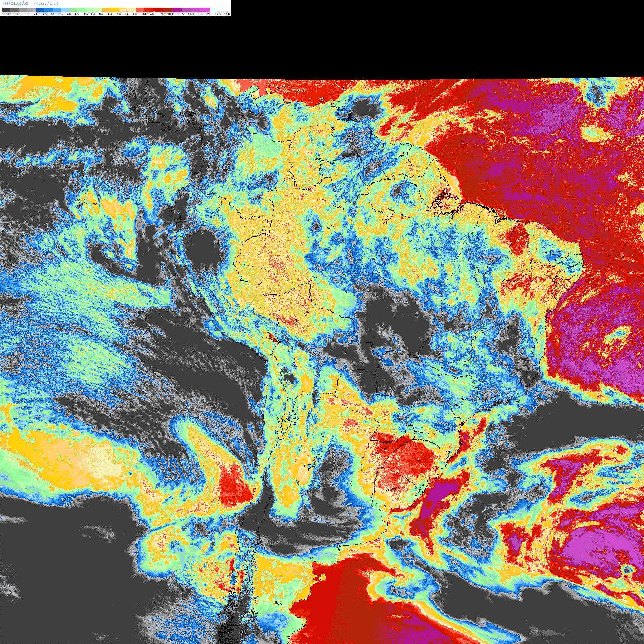Click the 4.5 scale label
644x644 pixels.
(x=77, y=14)
